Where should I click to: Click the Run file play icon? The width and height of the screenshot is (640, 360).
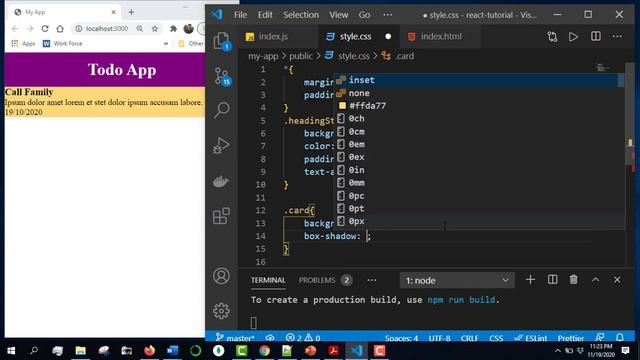573,37
